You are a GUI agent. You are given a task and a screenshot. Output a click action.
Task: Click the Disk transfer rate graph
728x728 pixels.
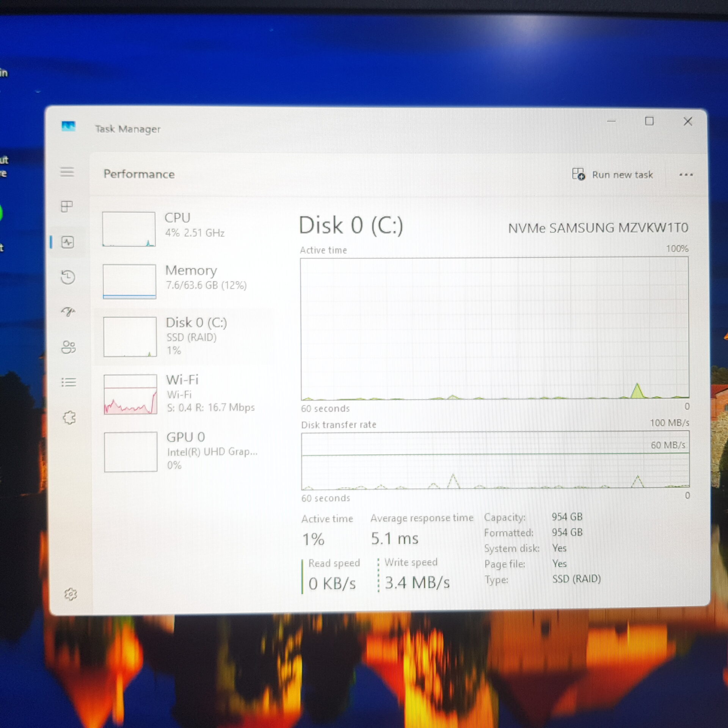pyautogui.click(x=495, y=460)
